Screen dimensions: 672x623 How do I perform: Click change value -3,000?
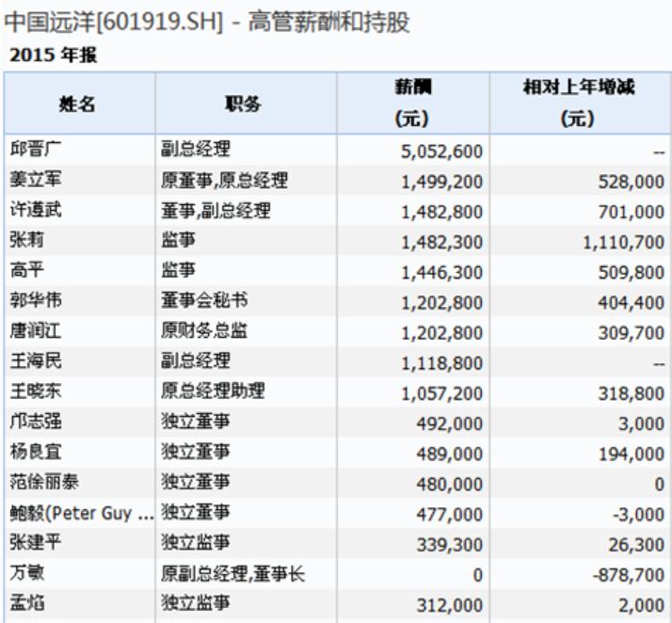point(638,514)
